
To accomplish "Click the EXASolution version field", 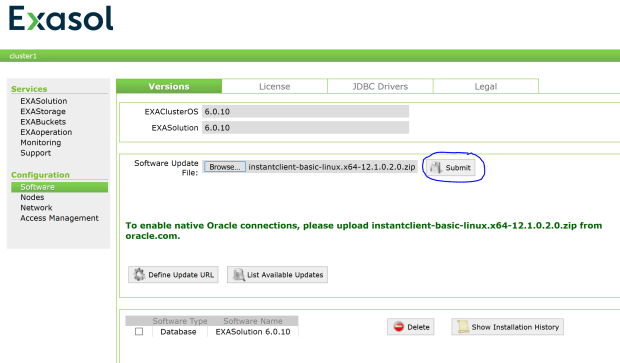I will pyautogui.click(x=305, y=128).
